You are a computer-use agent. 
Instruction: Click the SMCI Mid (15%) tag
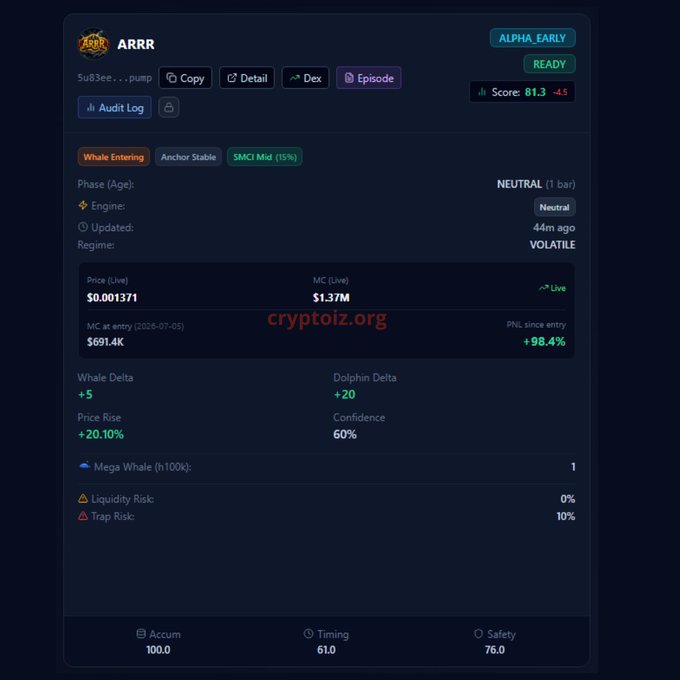[265, 157]
